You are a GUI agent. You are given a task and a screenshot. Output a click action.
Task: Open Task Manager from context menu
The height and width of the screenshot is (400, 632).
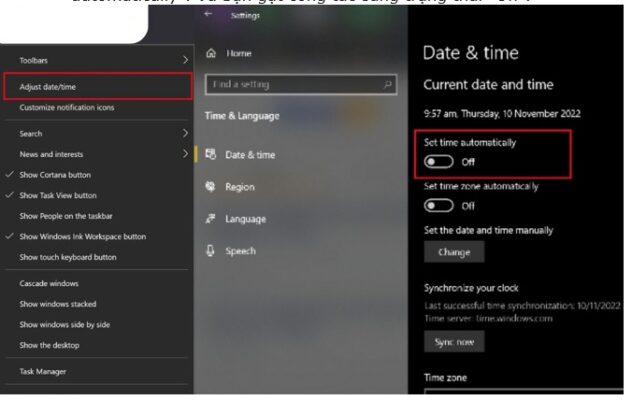click(x=43, y=371)
